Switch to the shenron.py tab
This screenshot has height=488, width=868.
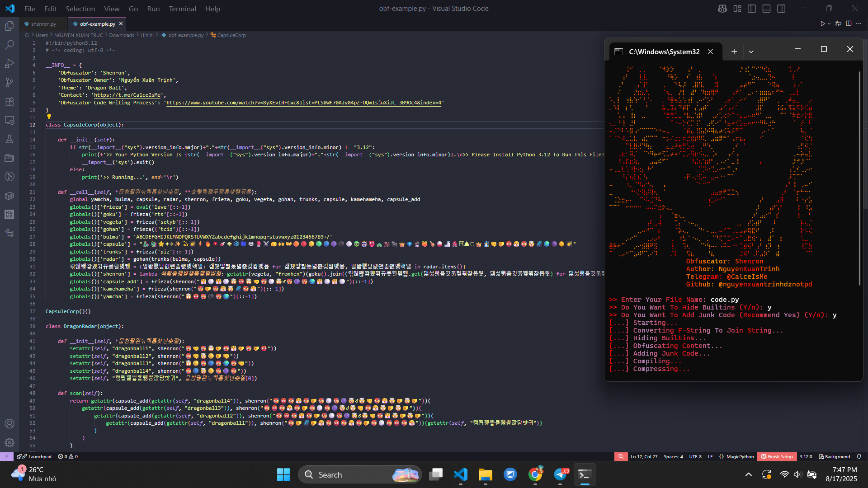point(43,24)
